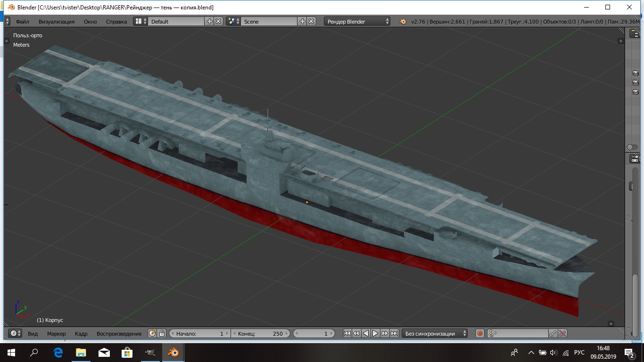Open the Файл menu
The height and width of the screenshot is (362, 644).
click(x=22, y=21)
